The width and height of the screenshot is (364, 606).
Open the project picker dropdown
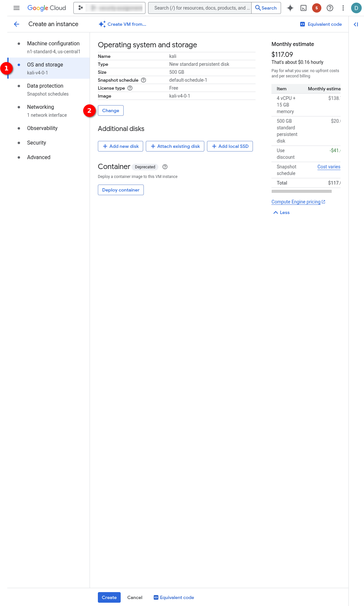pyautogui.click(x=109, y=8)
